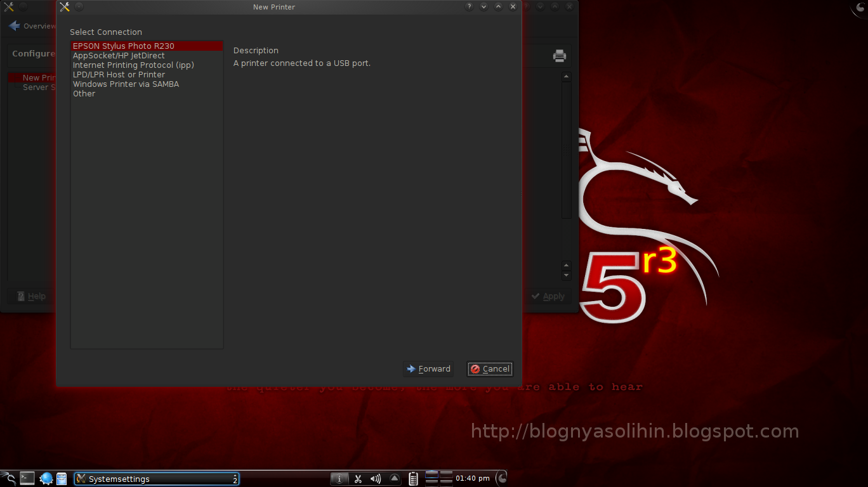Open the Klipper scissors clipboard icon

point(358,479)
